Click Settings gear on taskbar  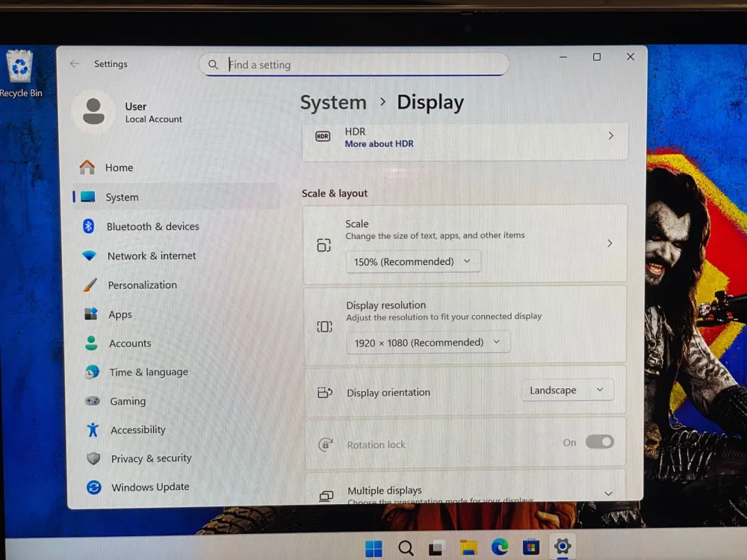pos(562,547)
